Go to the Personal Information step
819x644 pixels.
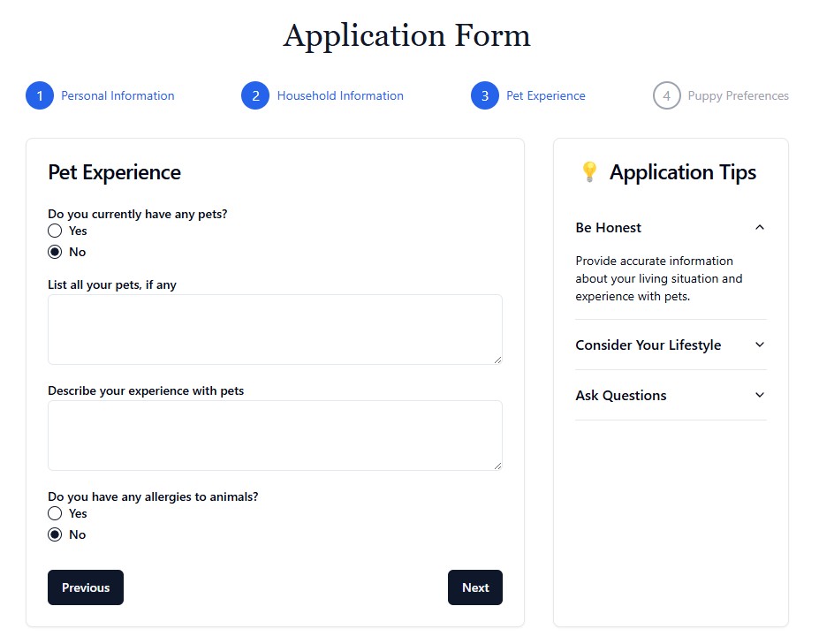coord(118,96)
